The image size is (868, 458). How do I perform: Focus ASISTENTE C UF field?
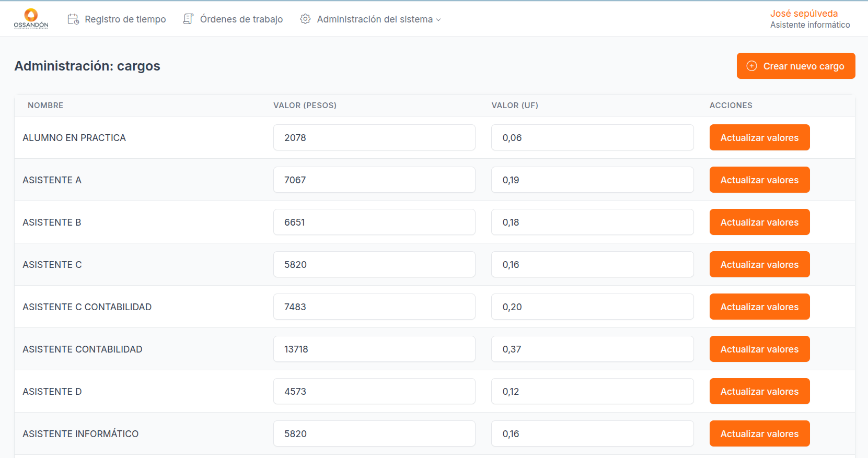(593, 264)
